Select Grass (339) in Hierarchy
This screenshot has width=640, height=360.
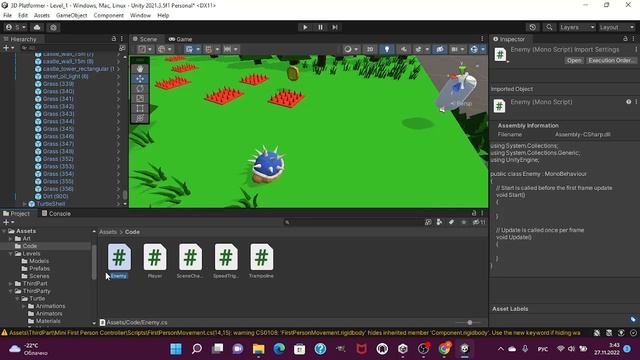coord(58,84)
